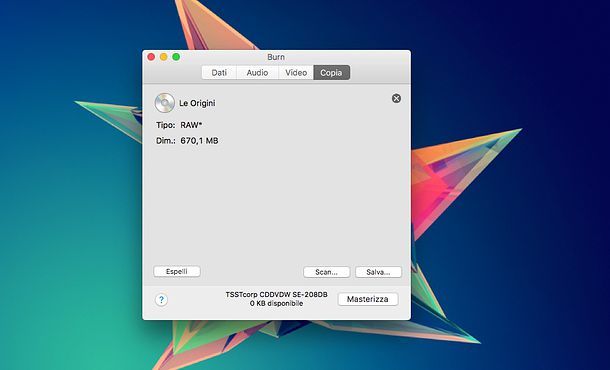The image size is (610, 370).
Task: Click the Scan... button
Action: (x=326, y=272)
